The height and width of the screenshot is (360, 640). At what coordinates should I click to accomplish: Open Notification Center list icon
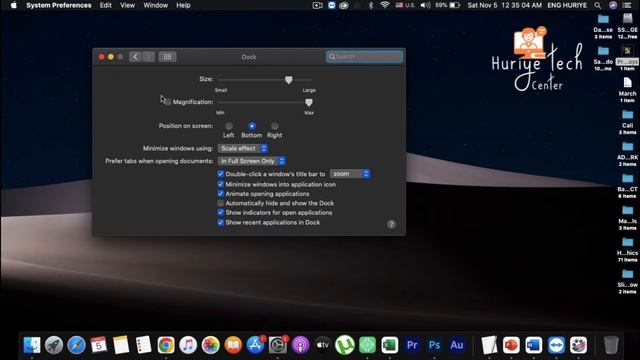[627, 5]
